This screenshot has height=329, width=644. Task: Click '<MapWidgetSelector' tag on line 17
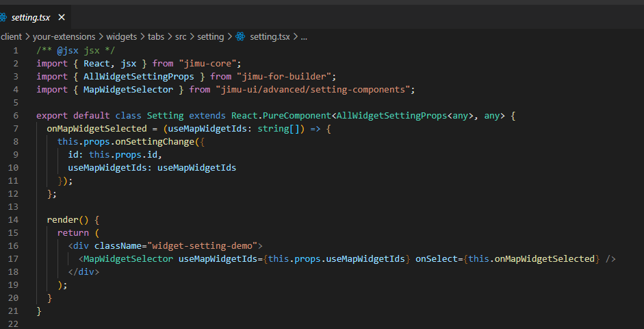tap(126, 258)
